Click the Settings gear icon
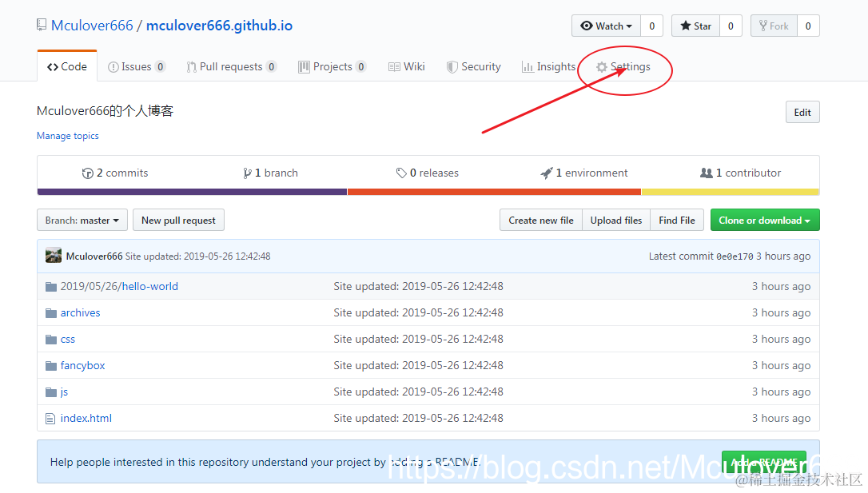This screenshot has width=868, height=493. [x=602, y=67]
